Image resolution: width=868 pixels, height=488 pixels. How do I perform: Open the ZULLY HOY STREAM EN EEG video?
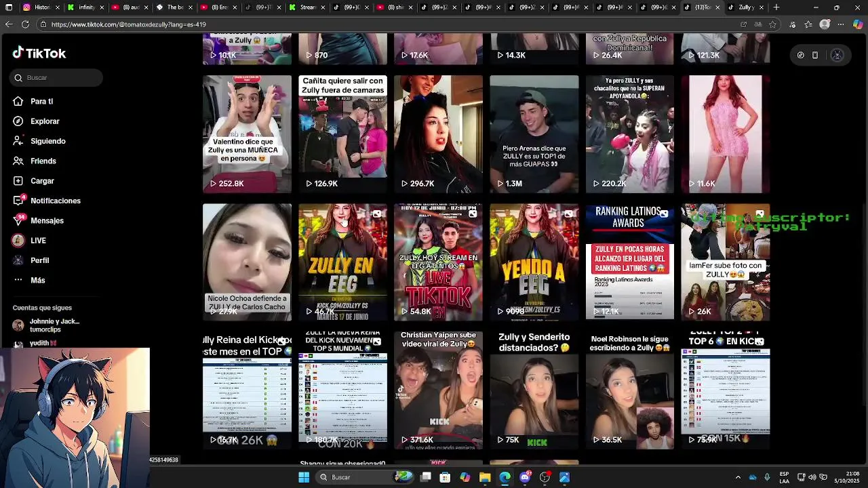point(439,262)
